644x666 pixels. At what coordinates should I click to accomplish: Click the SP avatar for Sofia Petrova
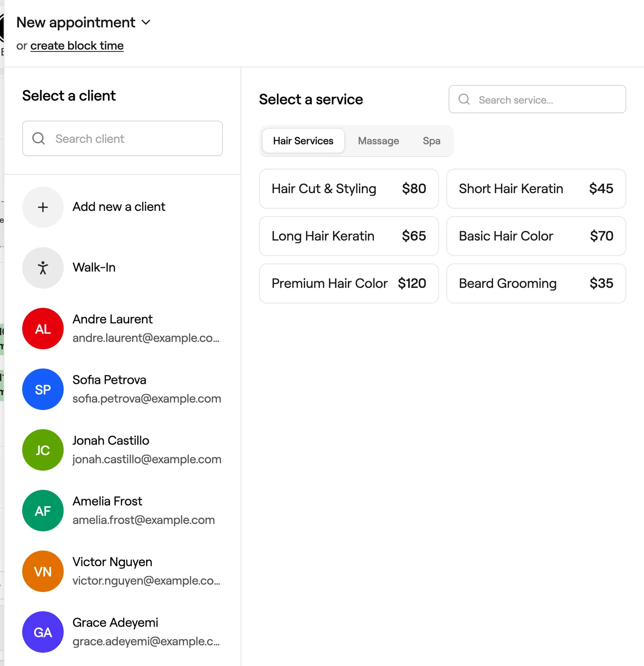tap(43, 390)
